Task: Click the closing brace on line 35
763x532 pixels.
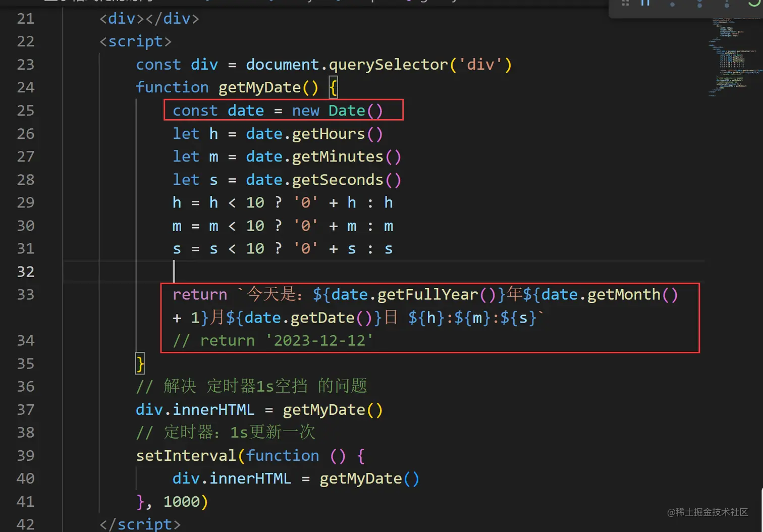Action: [x=140, y=363]
